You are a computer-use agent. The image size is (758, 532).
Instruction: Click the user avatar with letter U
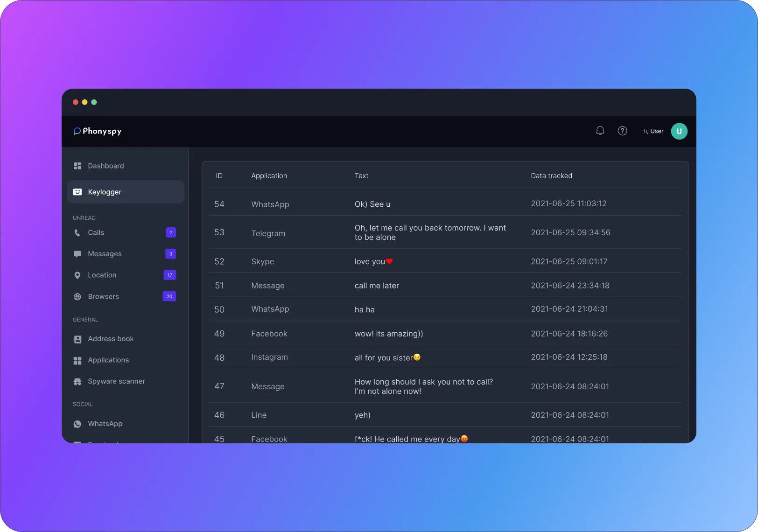coord(679,131)
